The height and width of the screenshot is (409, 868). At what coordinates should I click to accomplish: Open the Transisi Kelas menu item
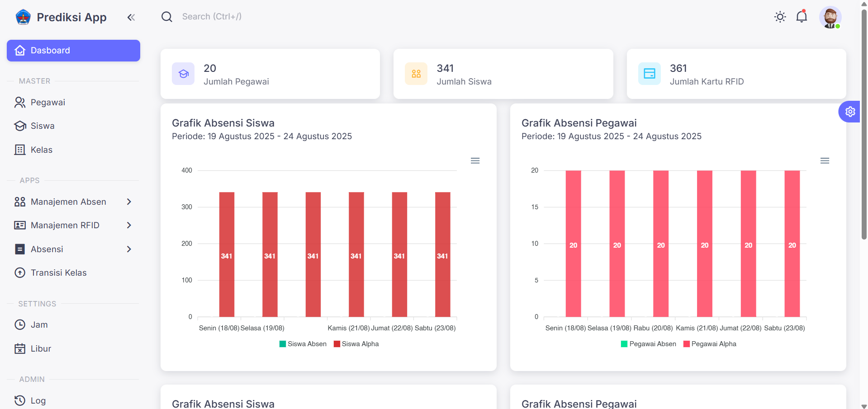click(73, 273)
